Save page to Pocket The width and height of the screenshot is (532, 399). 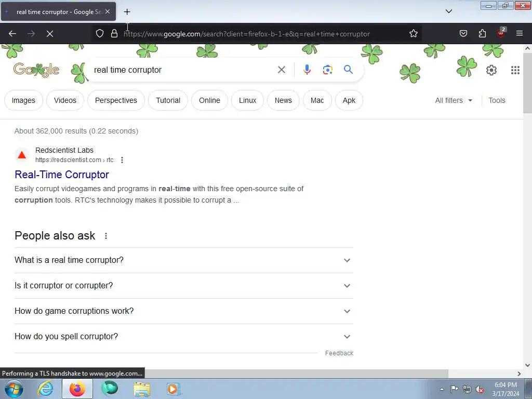point(463,34)
